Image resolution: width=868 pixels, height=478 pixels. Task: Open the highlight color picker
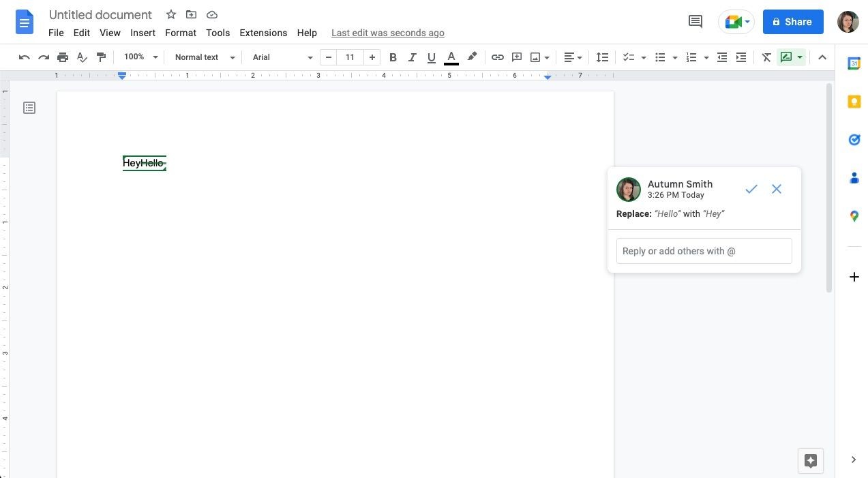pyautogui.click(x=471, y=57)
